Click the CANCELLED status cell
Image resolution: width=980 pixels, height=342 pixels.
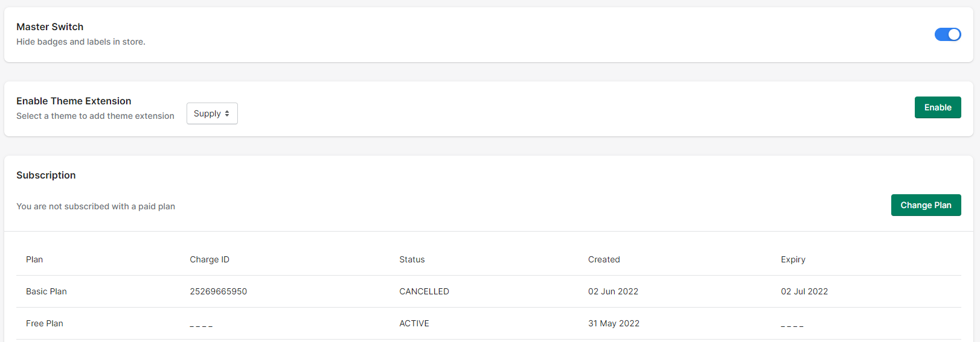[x=424, y=291]
